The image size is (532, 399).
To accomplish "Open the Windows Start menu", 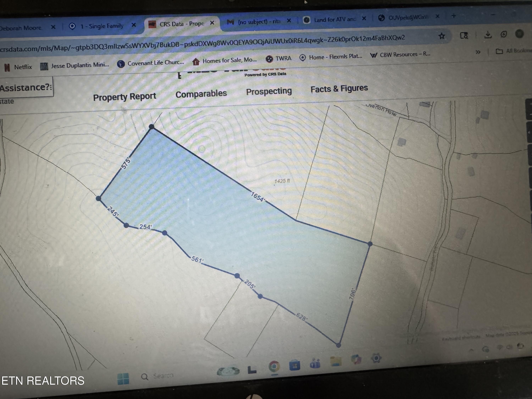I will click(123, 379).
